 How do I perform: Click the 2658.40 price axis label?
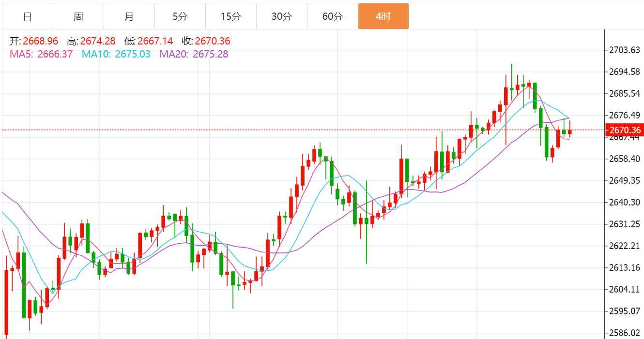click(625, 159)
